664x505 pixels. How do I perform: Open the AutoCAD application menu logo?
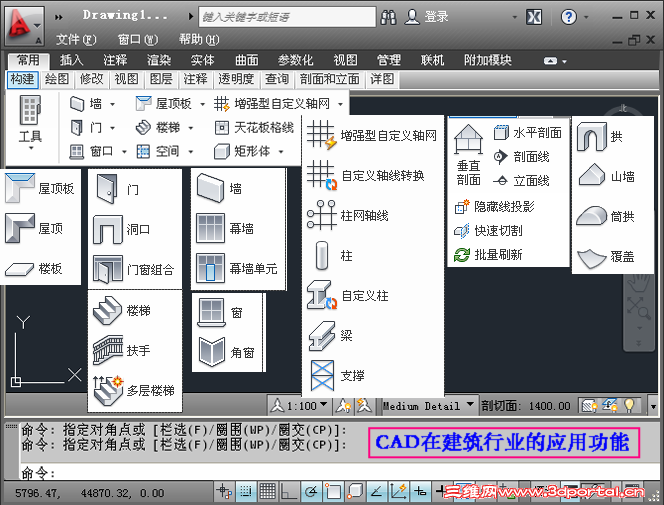tap(24, 25)
